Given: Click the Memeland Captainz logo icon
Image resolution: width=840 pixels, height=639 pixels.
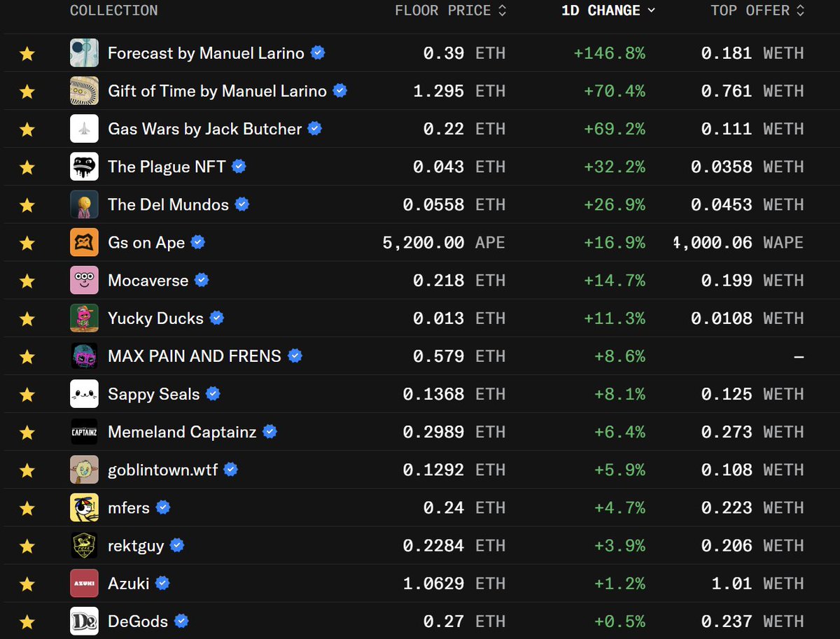Looking at the screenshot, I should tap(84, 432).
